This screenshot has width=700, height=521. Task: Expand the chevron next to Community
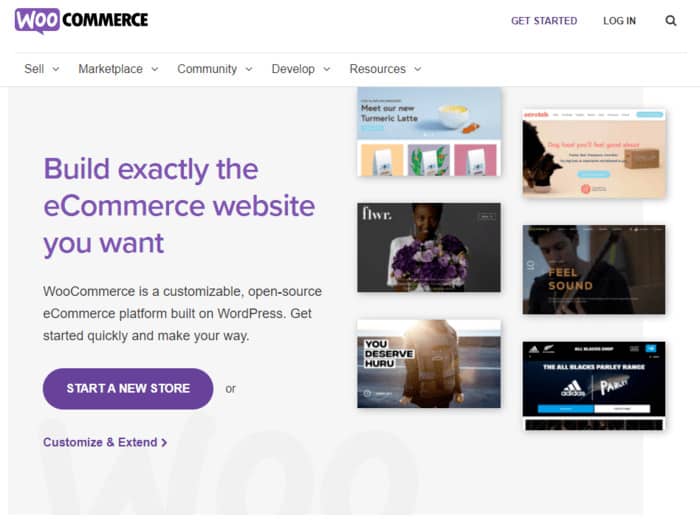[x=249, y=69]
